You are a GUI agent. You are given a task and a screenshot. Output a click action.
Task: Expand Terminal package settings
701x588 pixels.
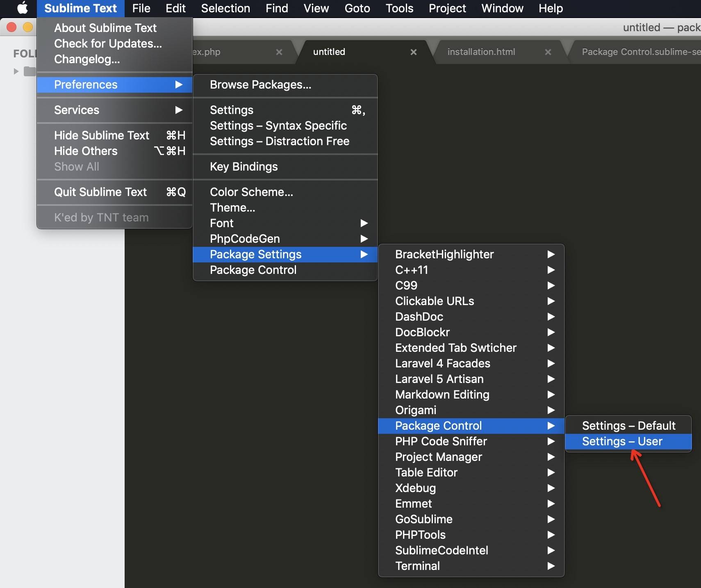coord(471,566)
